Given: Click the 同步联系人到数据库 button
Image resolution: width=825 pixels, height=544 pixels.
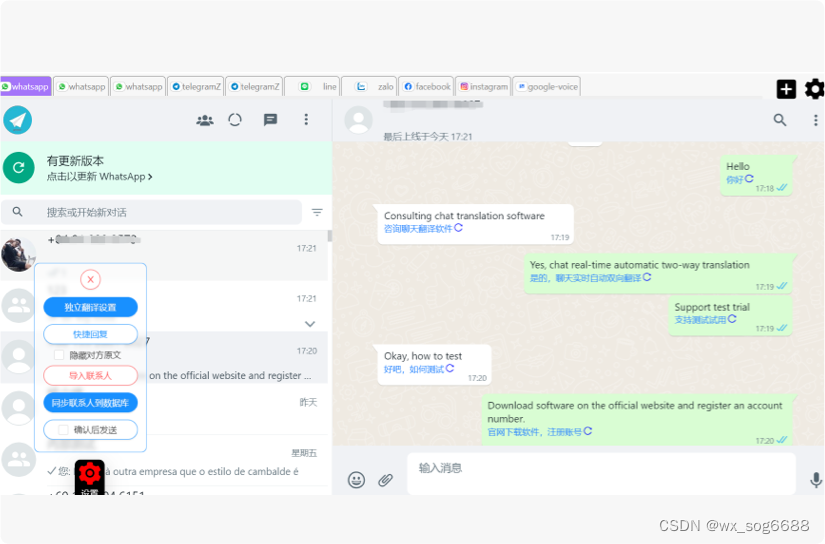Looking at the screenshot, I should click(x=90, y=403).
